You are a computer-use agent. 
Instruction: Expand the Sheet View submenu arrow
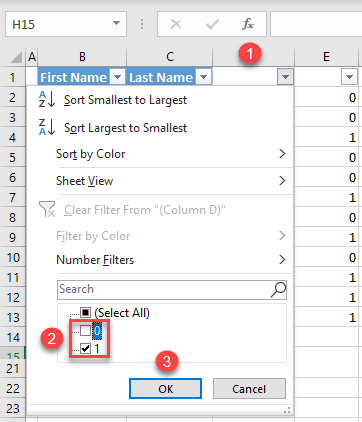pos(282,181)
